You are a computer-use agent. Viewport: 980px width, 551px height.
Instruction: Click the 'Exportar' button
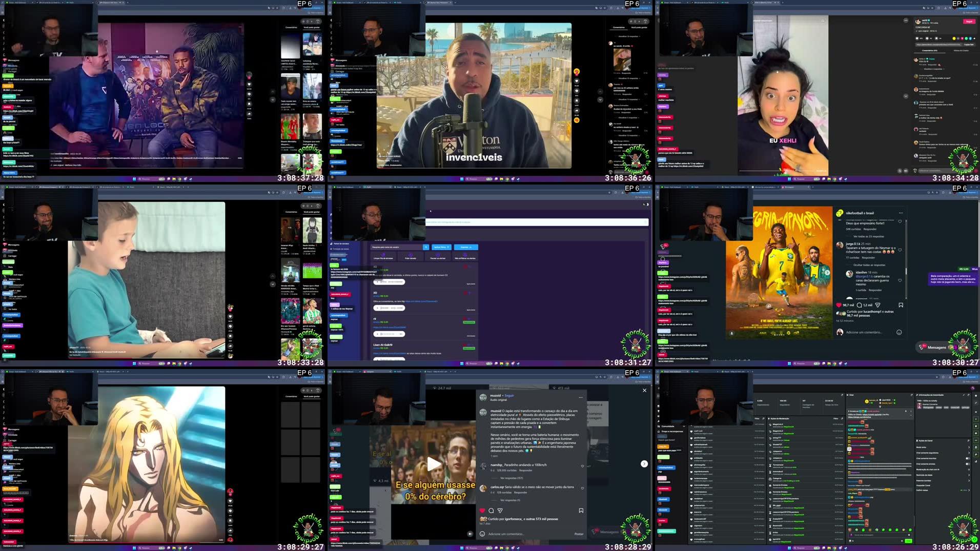[x=466, y=247]
